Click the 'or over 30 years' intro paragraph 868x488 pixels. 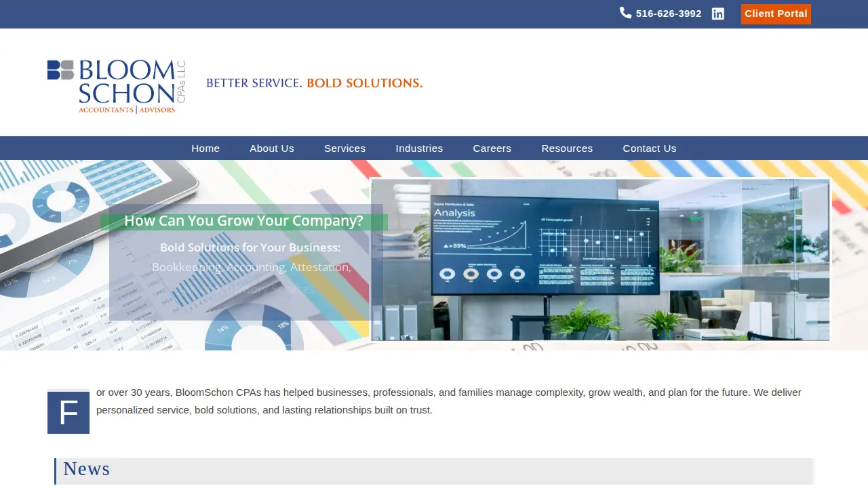pos(449,401)
